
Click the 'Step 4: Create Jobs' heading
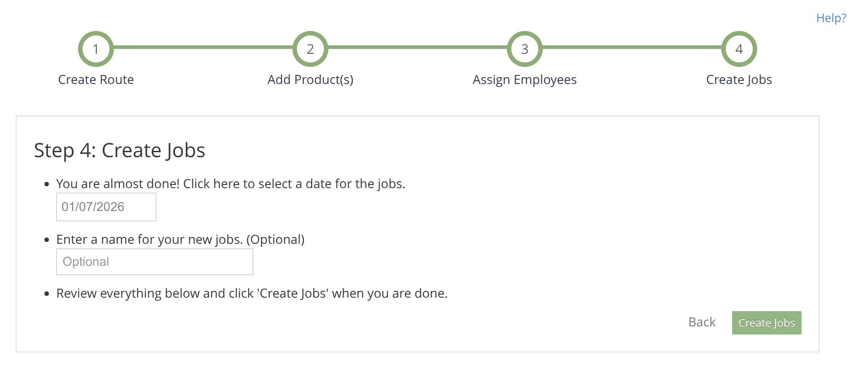pyautogui.click(x=119, y=150)
